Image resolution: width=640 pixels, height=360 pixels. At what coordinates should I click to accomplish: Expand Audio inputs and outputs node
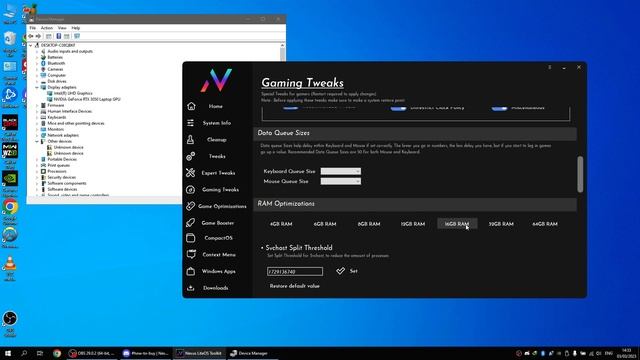click(x=37, y=51)
